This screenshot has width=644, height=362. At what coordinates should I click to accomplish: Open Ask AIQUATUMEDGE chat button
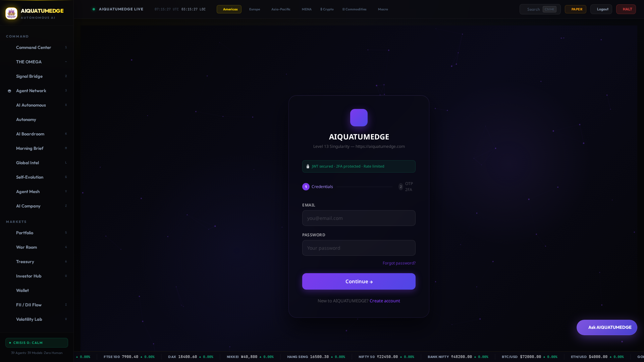[607, 327]
